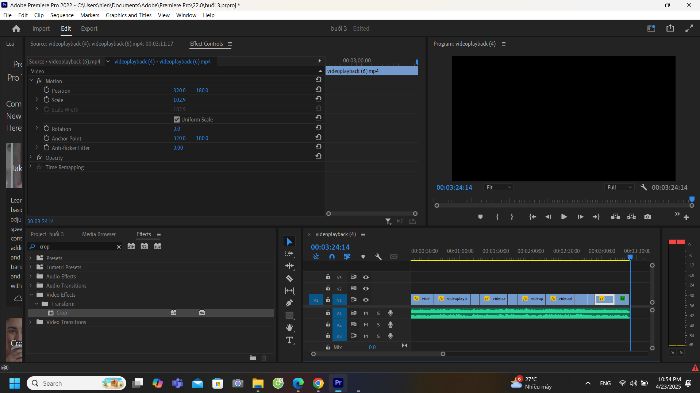Select the Pen tool
Viewport: 700px width, 393px height.
point(289,303)
